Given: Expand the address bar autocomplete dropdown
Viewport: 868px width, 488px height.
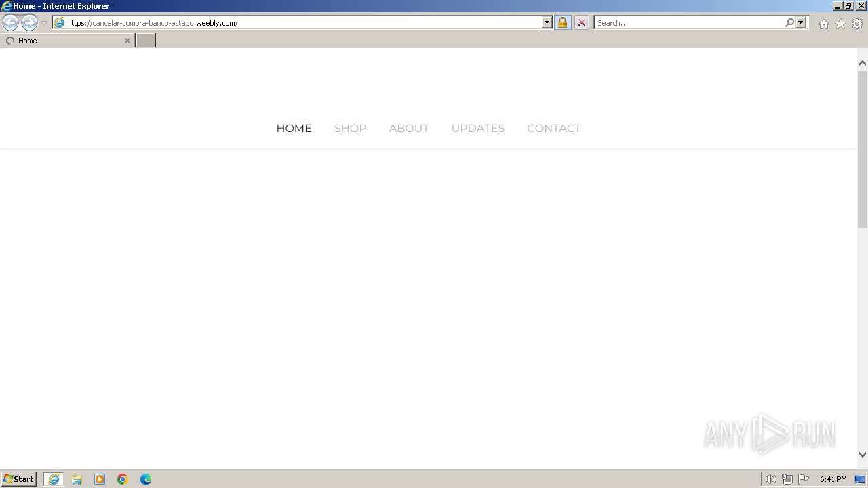Looking at the screenshot, I should 547,22.
